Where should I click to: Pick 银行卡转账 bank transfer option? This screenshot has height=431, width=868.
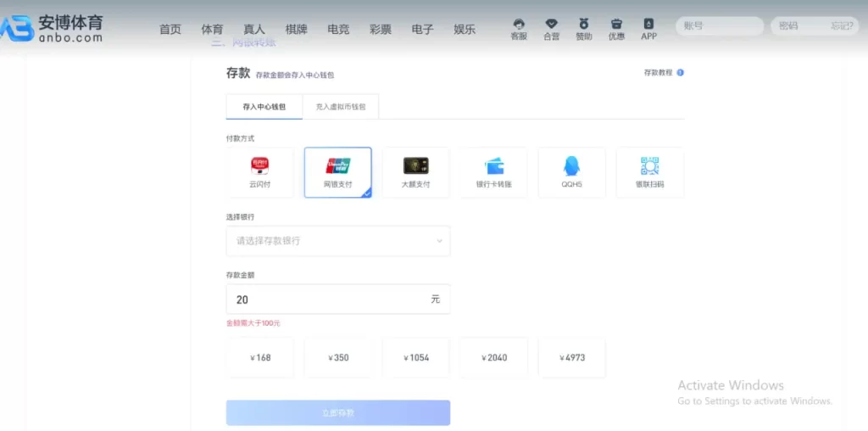click(493, 172)
